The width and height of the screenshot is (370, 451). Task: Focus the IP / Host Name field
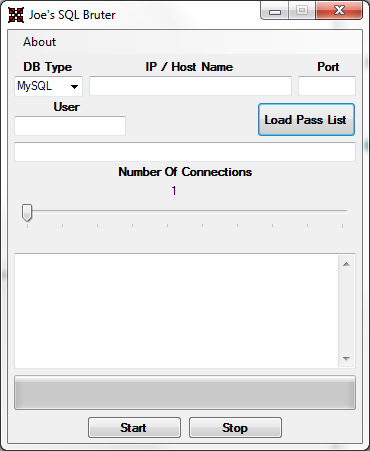point(190,86)
